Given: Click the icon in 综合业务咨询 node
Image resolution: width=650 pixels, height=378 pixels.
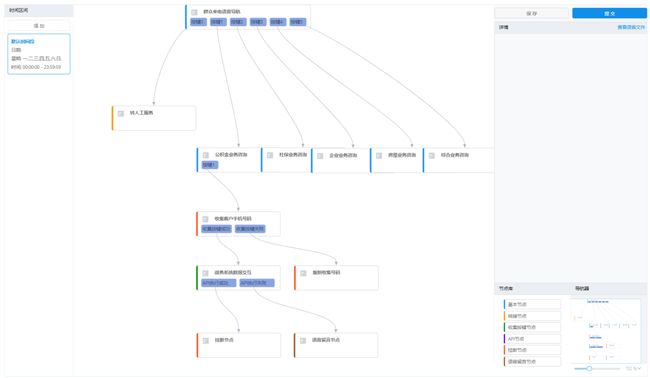Looking at the screenshot, I should 432,155.
